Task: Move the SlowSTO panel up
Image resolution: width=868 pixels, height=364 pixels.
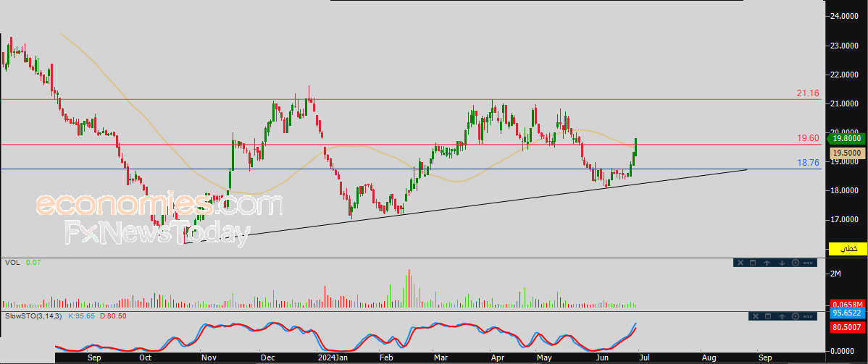Action: (783, 316)
